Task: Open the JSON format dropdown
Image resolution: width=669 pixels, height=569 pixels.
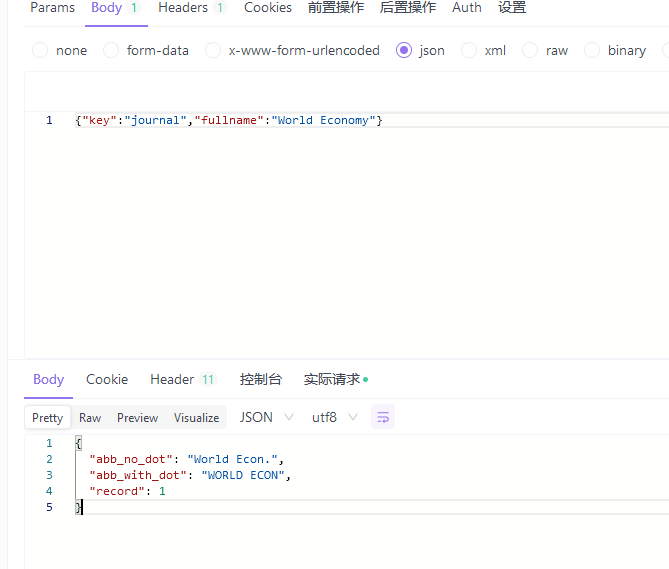Action: coord(267,417)
